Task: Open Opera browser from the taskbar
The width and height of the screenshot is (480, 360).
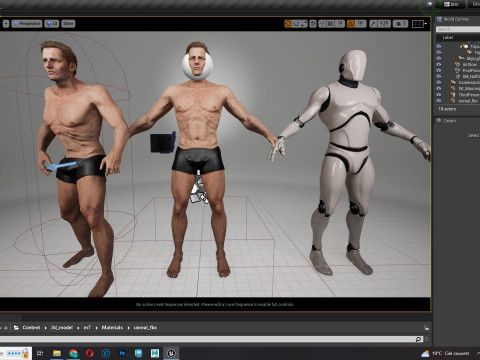Action: [x=89, y=353]
